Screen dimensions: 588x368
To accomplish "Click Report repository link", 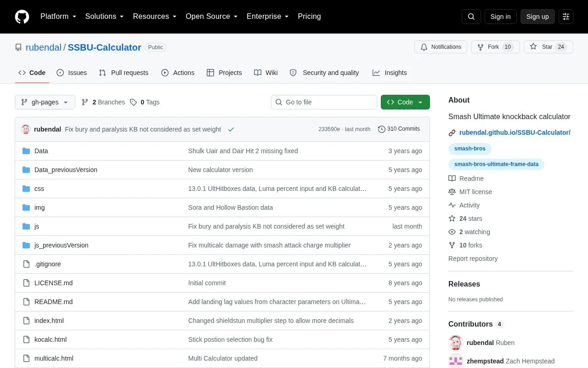I will 473,259.
